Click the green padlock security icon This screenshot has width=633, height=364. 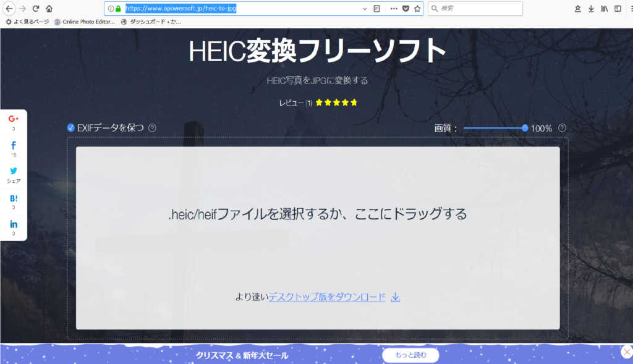[x=118, y=9]
